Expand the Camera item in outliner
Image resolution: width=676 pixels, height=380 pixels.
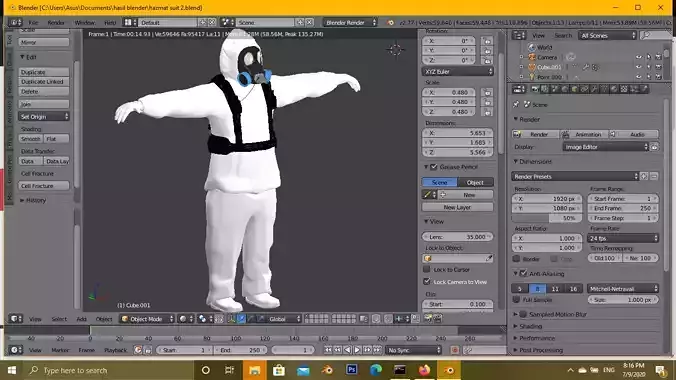pyautogui.click(x=521, y=57)
